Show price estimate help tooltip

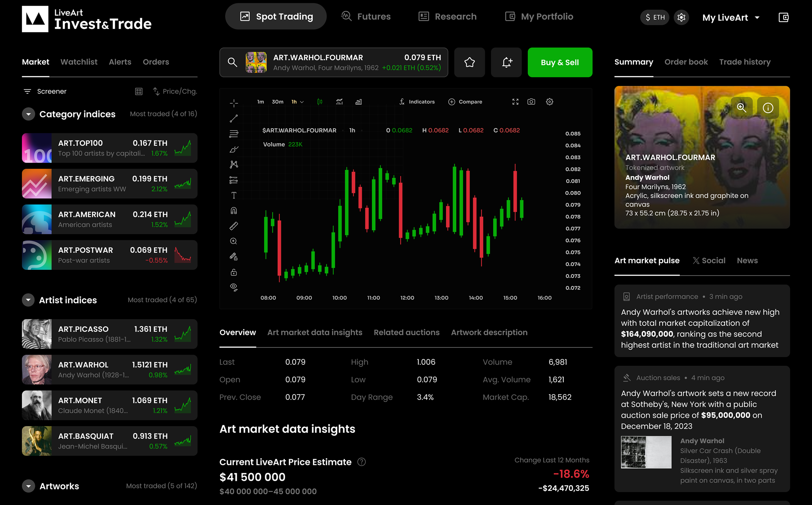[x=362, y=462]
